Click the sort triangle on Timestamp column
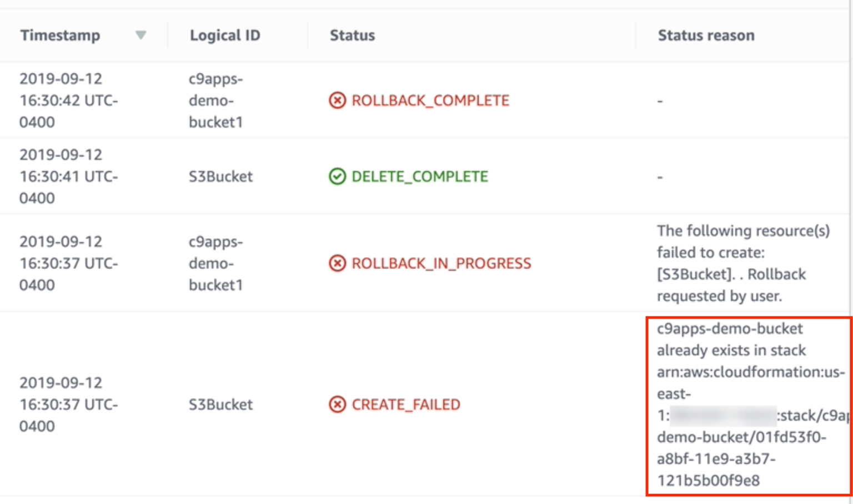Screen dimensions: 853x504 [x=142, y=34]
